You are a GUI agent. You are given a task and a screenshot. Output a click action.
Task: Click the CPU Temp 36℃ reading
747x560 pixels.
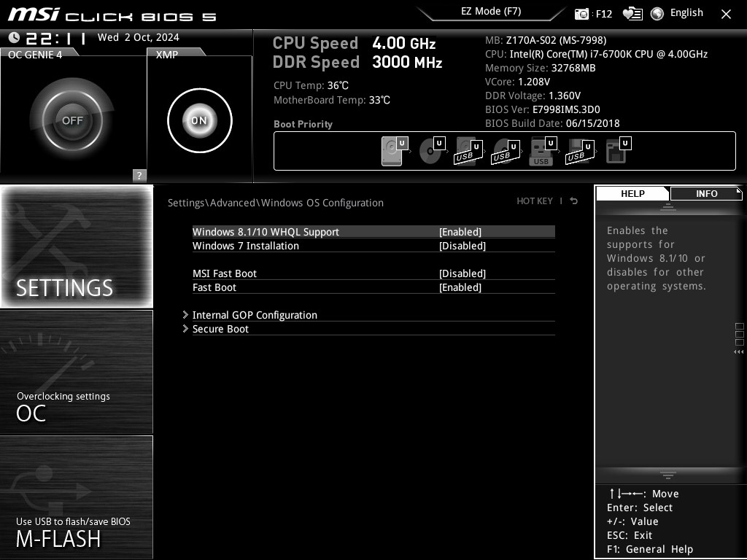tap(311, 86)
